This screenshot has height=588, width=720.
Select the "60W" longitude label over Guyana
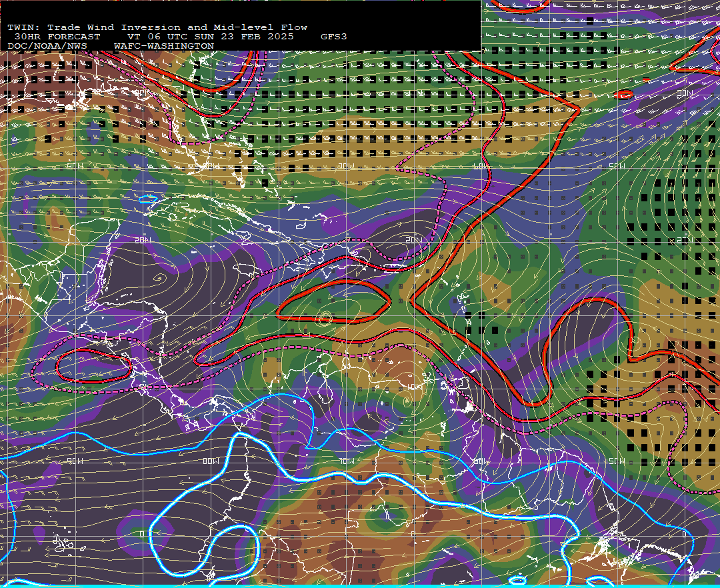(481, 461)
